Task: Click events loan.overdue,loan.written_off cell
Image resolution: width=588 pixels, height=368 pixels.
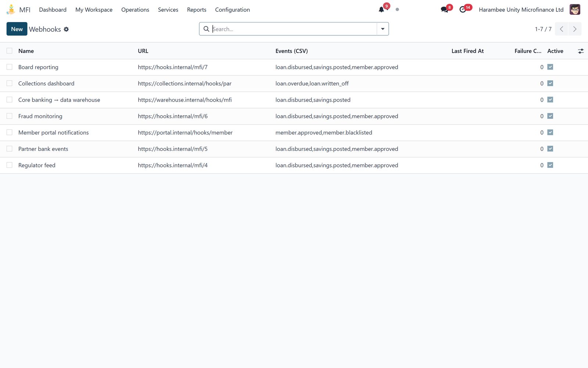Action: [312, 84]
